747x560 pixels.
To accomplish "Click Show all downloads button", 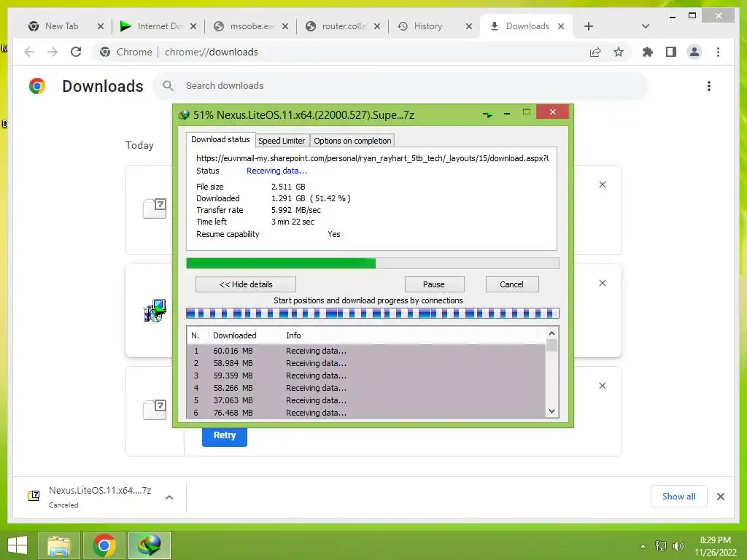I will click(678, 497).
